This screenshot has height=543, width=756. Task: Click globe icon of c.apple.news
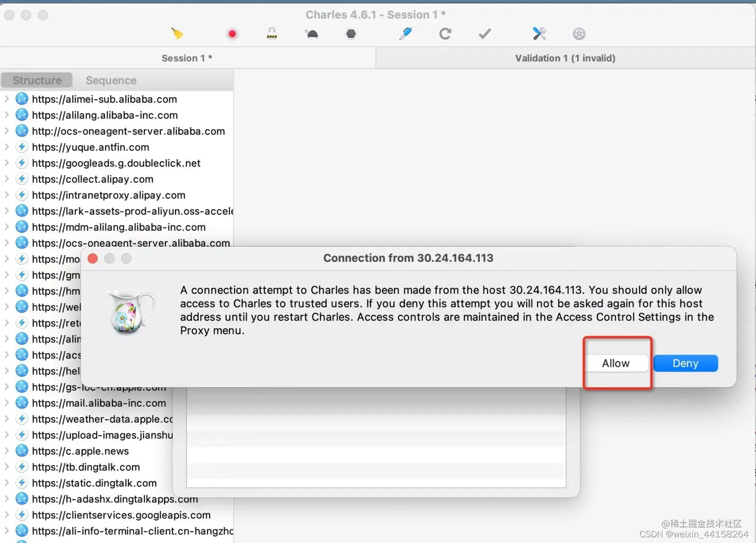point(21,451)
